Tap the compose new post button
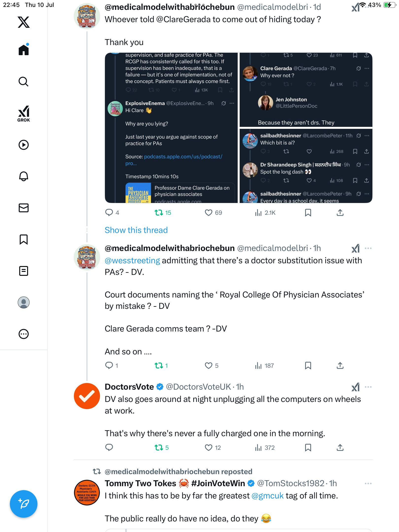Viewport: 399px width, 532px height. [24, 504]
